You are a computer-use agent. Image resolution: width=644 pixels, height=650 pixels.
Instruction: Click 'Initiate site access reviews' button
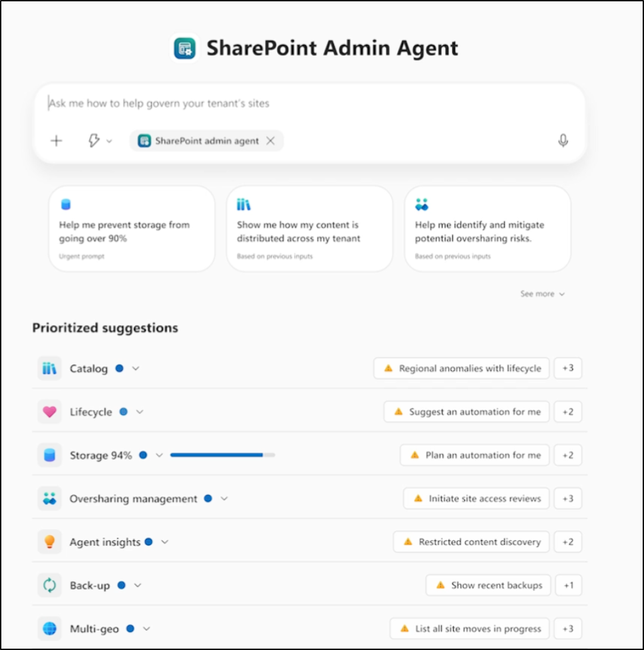(x=476, y=498)
